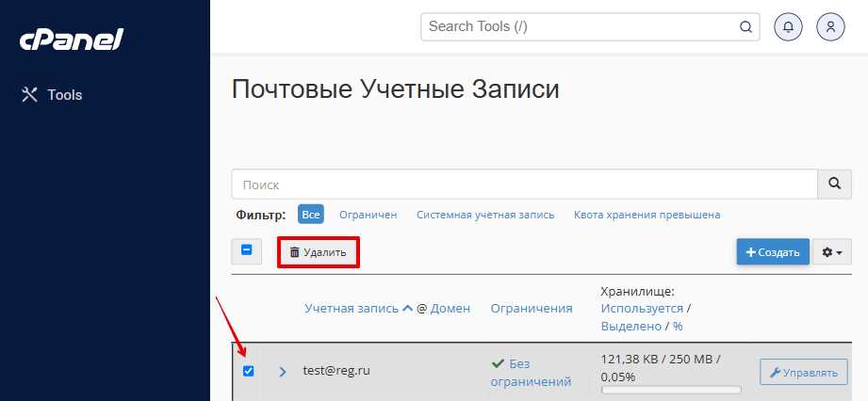
Task: Select Квота хранения превышена filter
Action: [x=647, y=215]
